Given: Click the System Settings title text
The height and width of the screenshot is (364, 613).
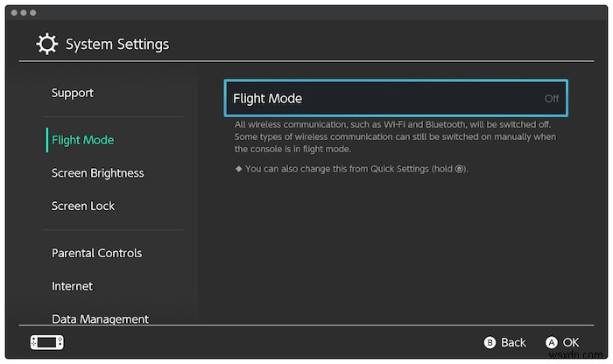Looking at the screenshot, I should tap(117, 44).
